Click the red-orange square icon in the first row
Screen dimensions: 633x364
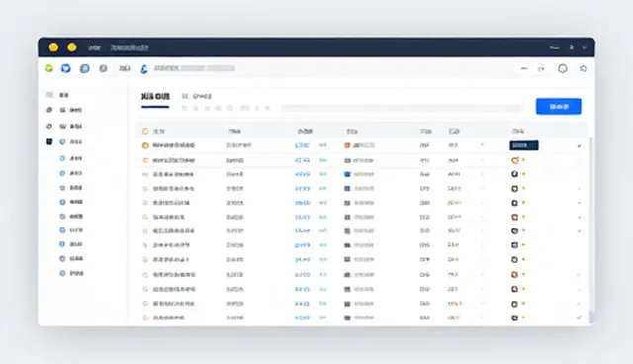[347, 145]
